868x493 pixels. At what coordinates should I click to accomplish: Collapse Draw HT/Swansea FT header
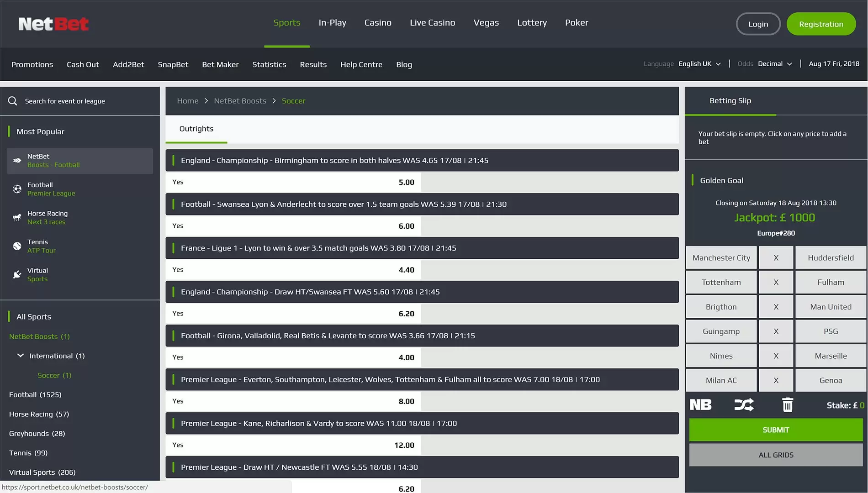click(422, 292)
